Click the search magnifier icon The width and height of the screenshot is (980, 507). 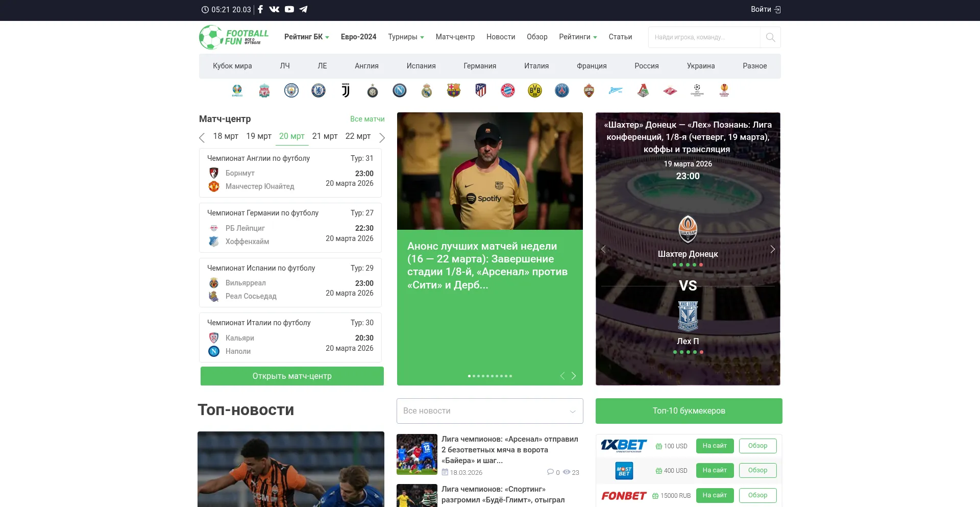(x=770, y=37)
